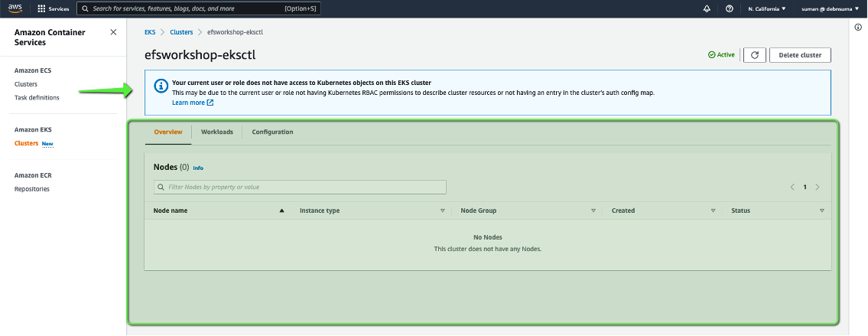Go to previous page of Nodes
The image size is (868, 336).
click(x=793, y=187)
